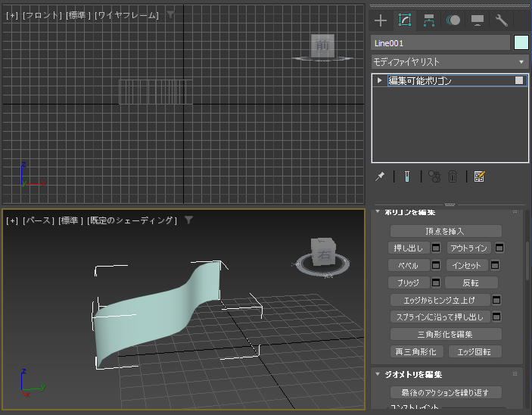This screenshot has width=532, height=415.
Task: Open the ワイヤフレーム viewport shading menu
Action: pyautogui.click(x=126, y=15)
